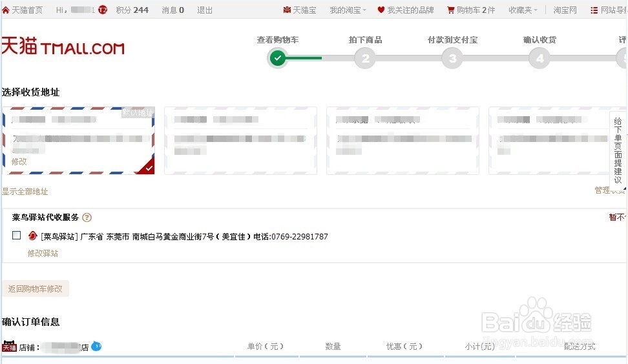The width and height of the screenshot is (628, 364).
Task: Go to 淘宝网 link
Action: (x=565, y=10)
